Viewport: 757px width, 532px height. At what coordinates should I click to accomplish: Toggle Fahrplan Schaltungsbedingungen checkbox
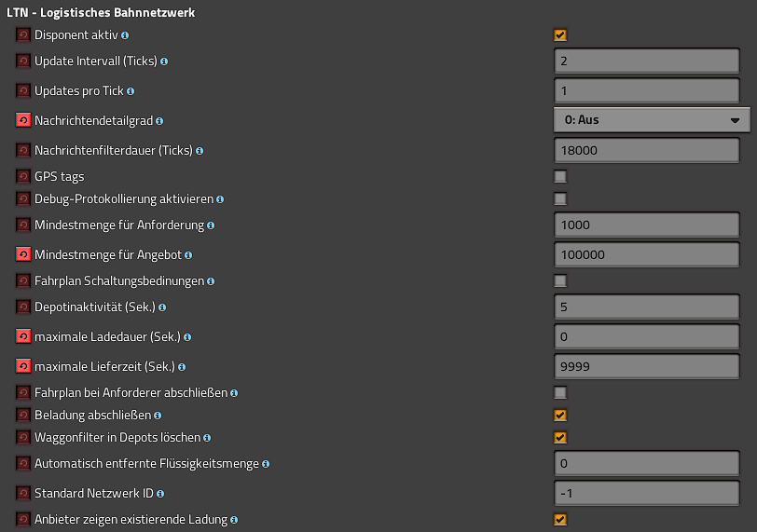click(560, 280)
